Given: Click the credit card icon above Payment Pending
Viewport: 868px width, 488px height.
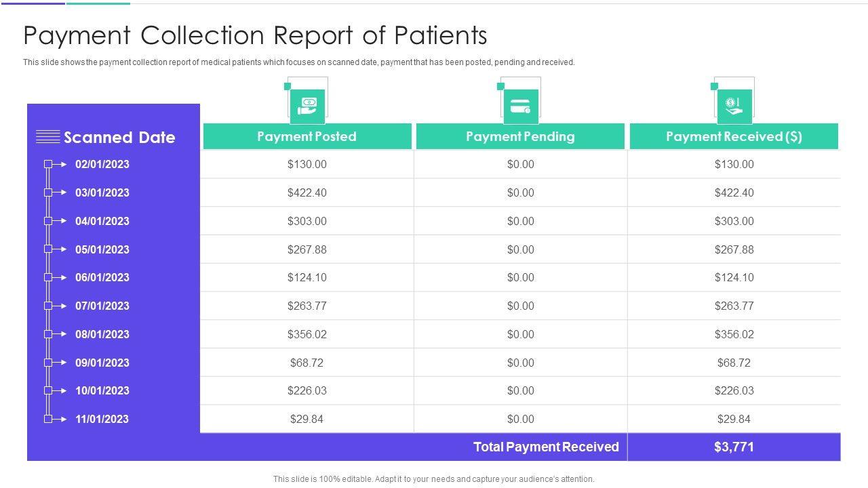Looking at the screenshot, I should click(520, 106).
